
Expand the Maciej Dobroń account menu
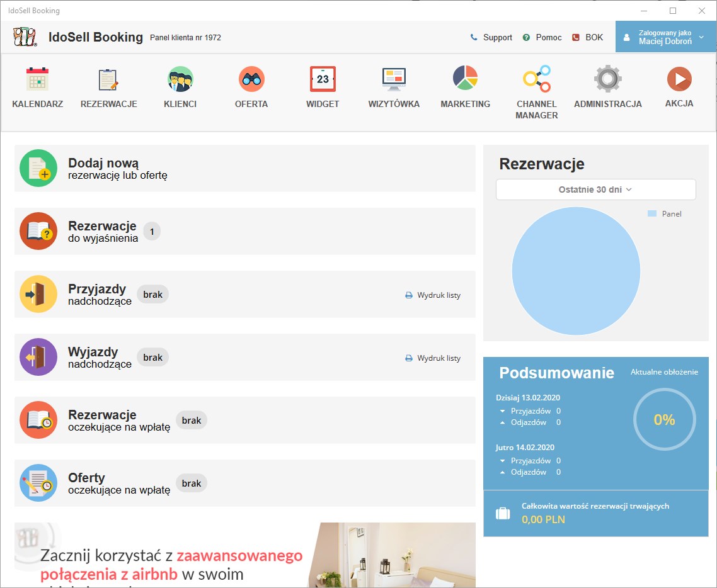(666, 37)
